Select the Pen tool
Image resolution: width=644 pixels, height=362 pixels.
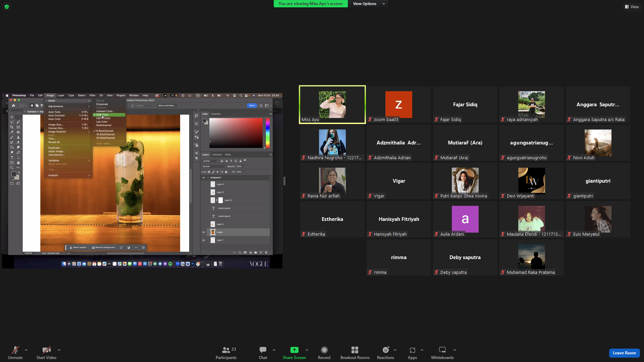(x=18, y=153)
